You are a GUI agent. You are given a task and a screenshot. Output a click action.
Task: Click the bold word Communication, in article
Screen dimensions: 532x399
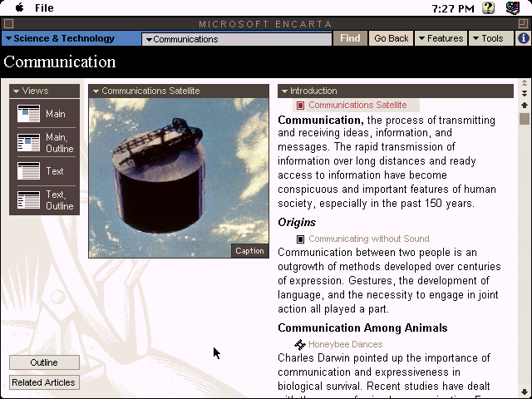(x=321, y=120)
